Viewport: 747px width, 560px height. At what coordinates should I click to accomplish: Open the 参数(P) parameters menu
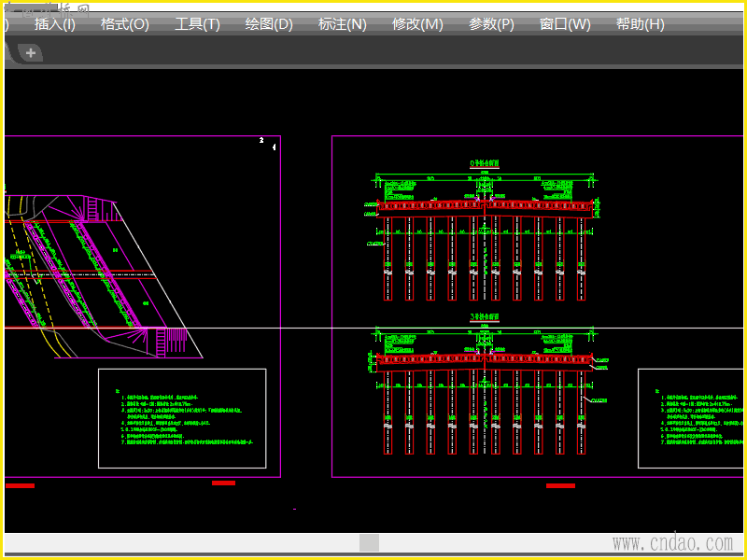point(491,24)
